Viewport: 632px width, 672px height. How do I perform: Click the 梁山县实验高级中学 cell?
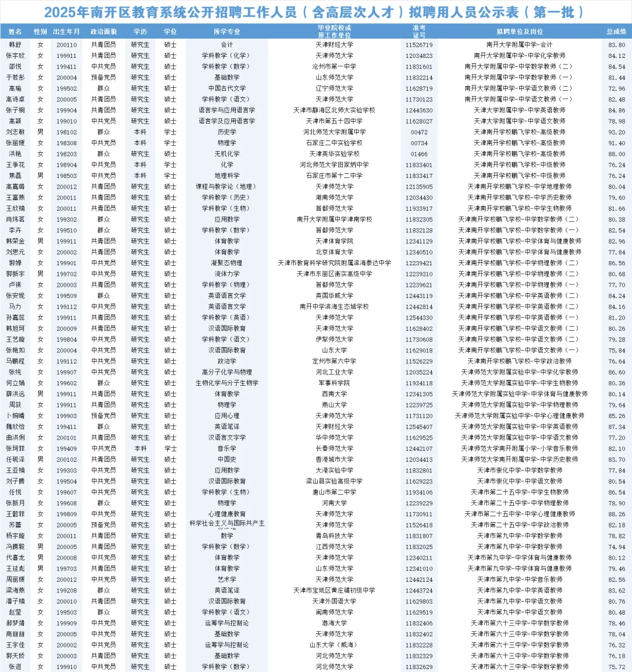334,481
